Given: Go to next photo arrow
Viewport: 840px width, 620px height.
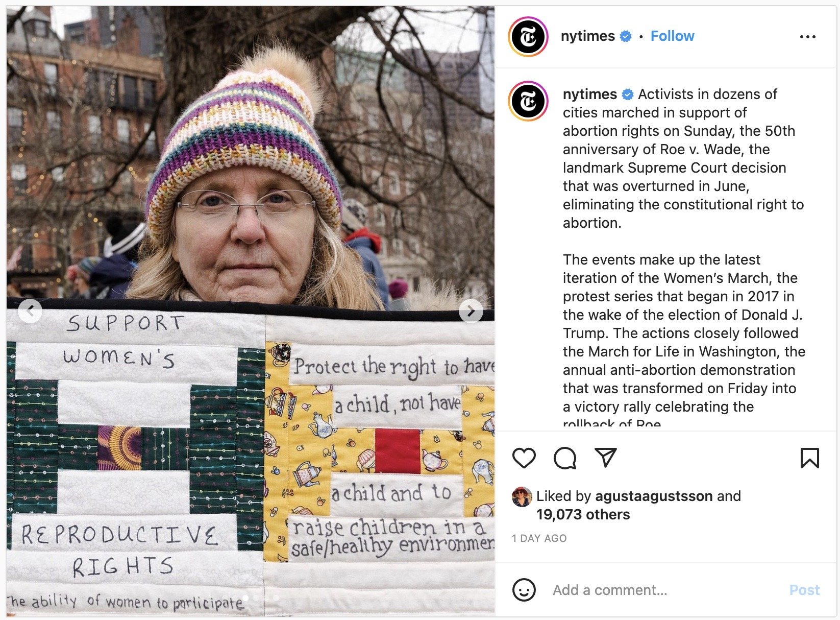Looking at the screenshot, I should 471,311.
